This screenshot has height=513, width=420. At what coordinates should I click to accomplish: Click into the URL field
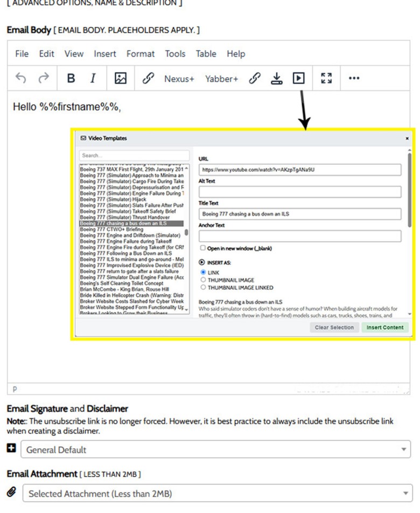click(x=300, y=170)
